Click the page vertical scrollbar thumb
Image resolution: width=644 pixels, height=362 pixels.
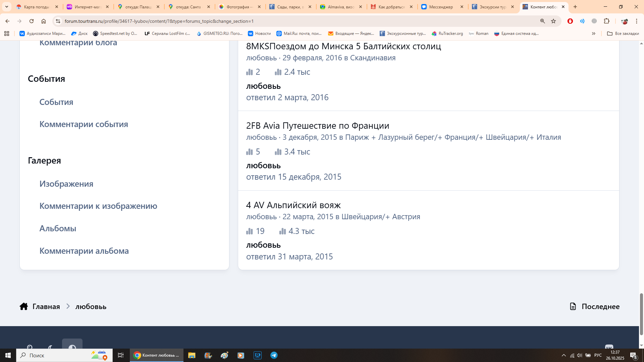641,313
